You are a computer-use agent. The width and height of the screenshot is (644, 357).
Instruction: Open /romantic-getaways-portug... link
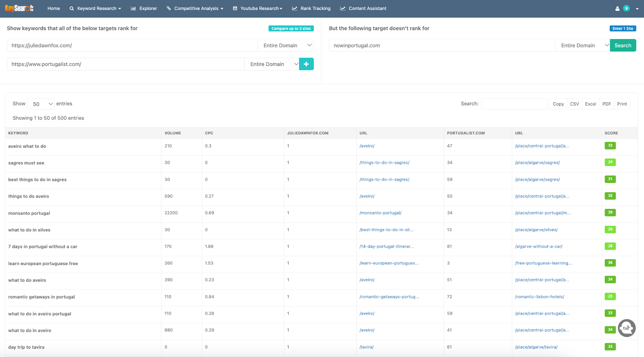click(389, 297)
